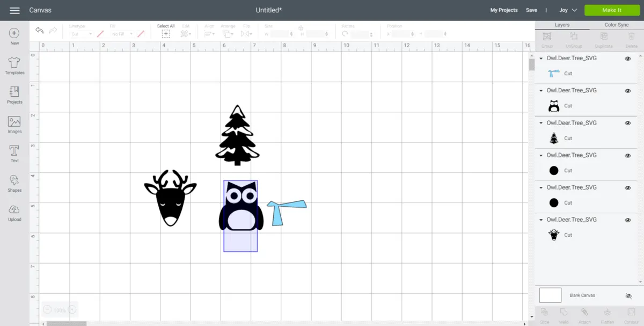Open the Images library
644x326 pixels.
(x=14, y=125)
